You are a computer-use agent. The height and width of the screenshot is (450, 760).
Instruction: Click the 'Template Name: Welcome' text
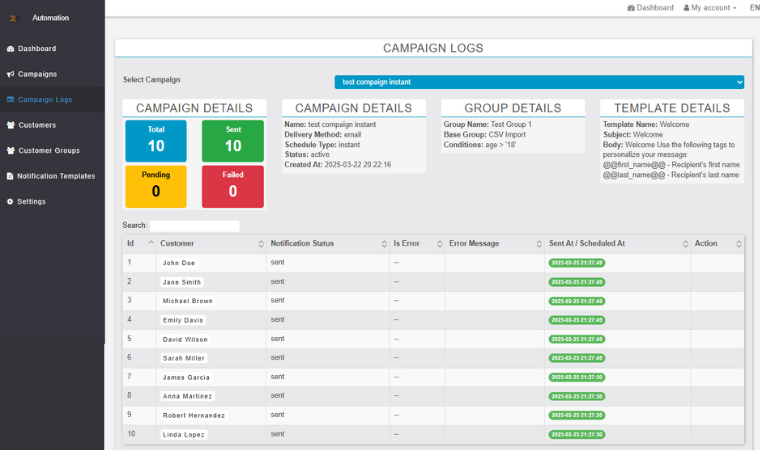pos(646,125)
